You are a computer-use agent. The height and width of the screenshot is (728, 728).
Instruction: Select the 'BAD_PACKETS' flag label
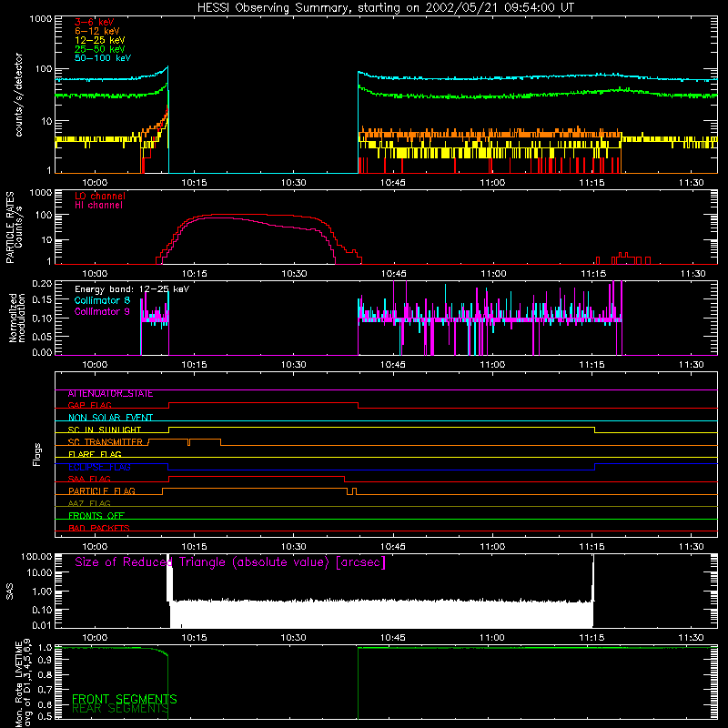99,528
